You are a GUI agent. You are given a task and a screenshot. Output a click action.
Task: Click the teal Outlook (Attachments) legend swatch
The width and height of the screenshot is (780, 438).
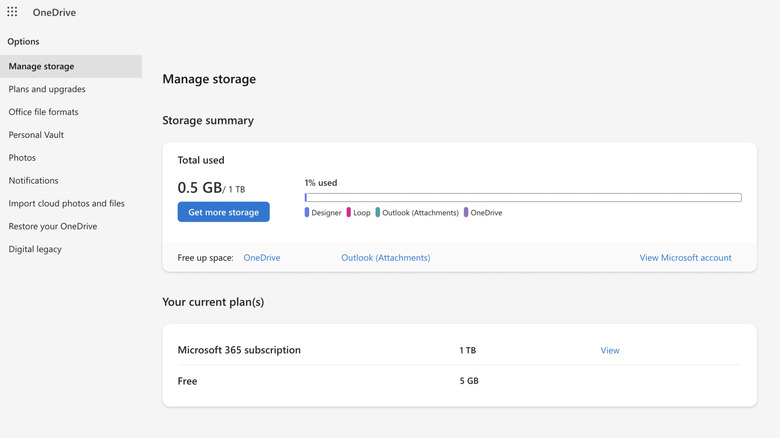pos(378,213)
